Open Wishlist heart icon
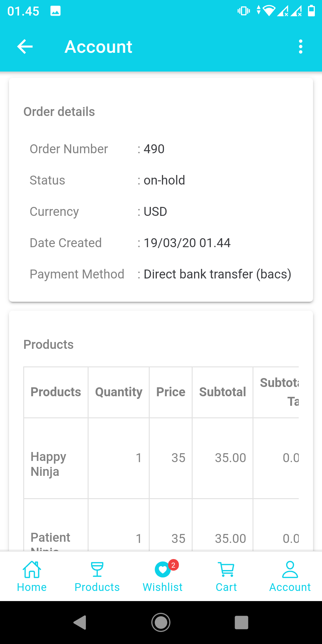 162,570
